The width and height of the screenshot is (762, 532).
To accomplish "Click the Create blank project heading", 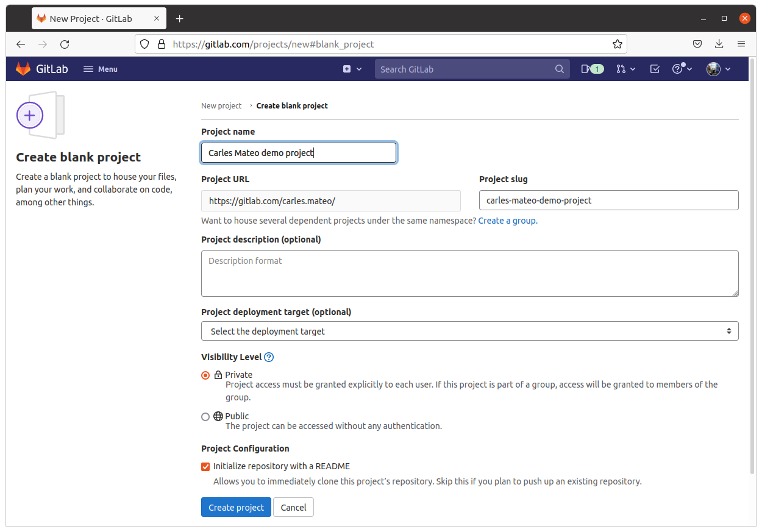I will tap(78, 157).
